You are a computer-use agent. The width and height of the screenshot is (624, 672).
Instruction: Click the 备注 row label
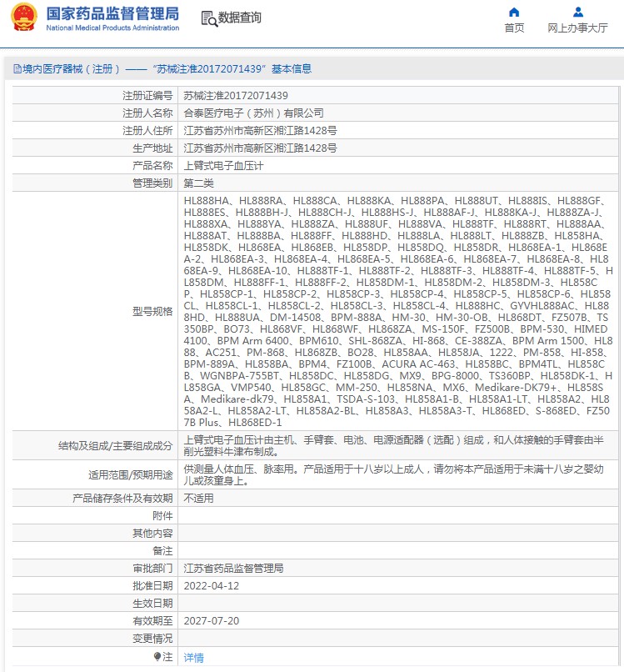coord(162,551)
